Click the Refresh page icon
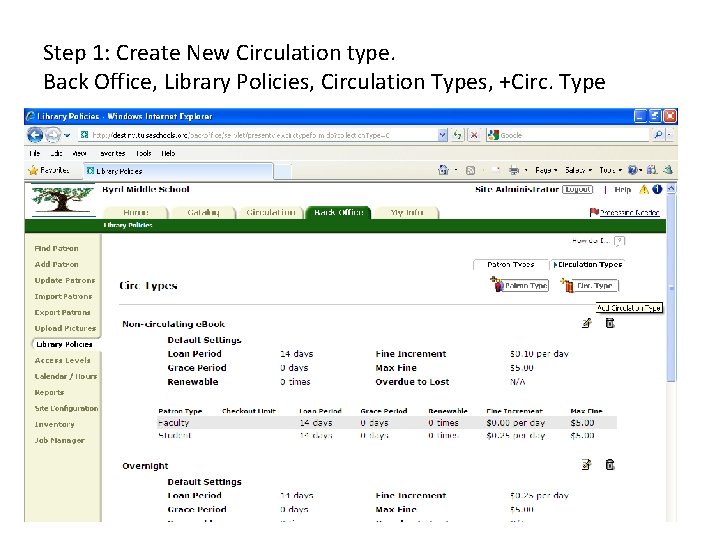The height and width of the screenshot is (540, 720). pos(458,135)
